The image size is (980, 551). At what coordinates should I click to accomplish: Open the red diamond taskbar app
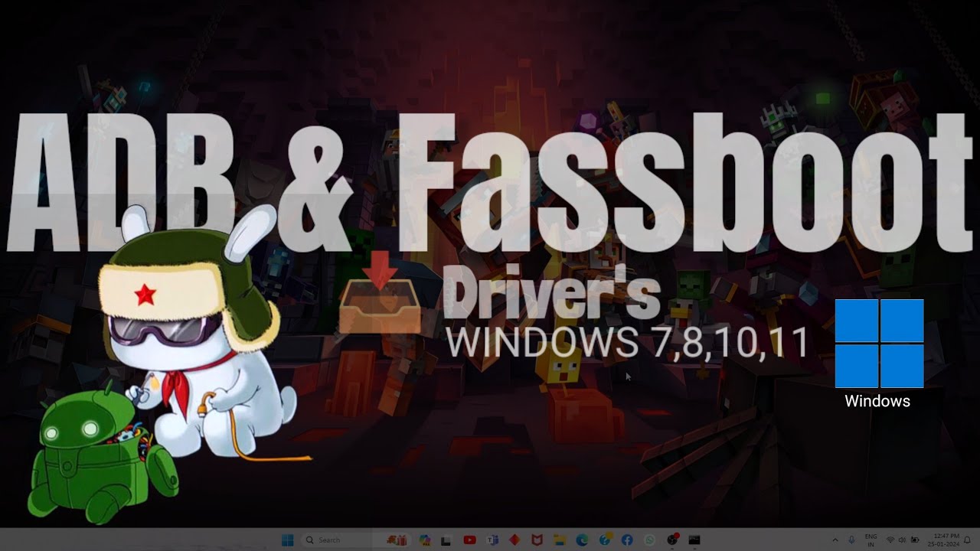tap(514, 540)
